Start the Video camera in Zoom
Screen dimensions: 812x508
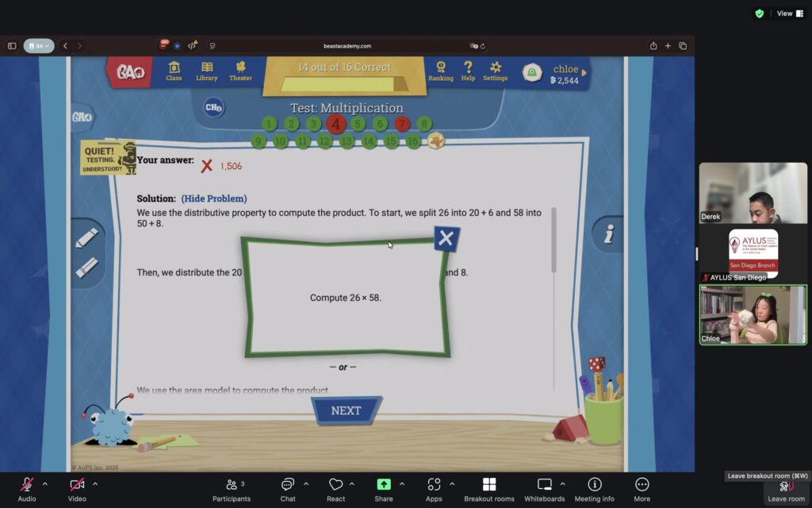[77, 484]
